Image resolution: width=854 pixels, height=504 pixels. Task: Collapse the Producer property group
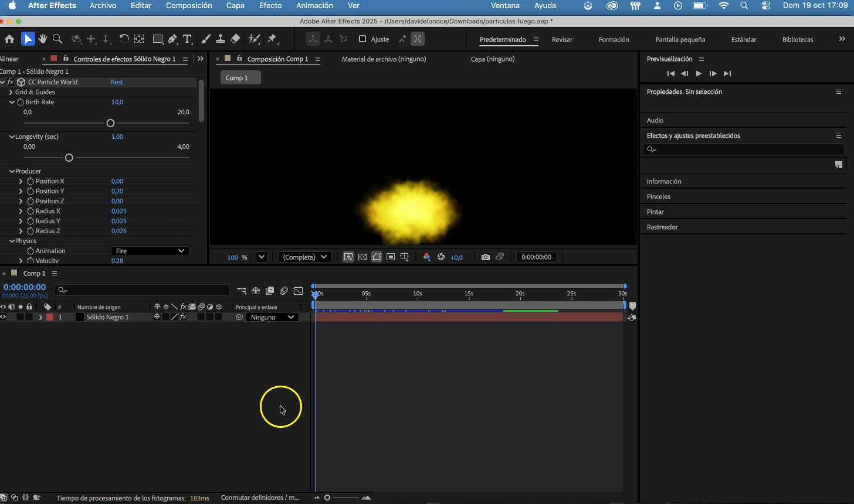[x=12, y=171]
